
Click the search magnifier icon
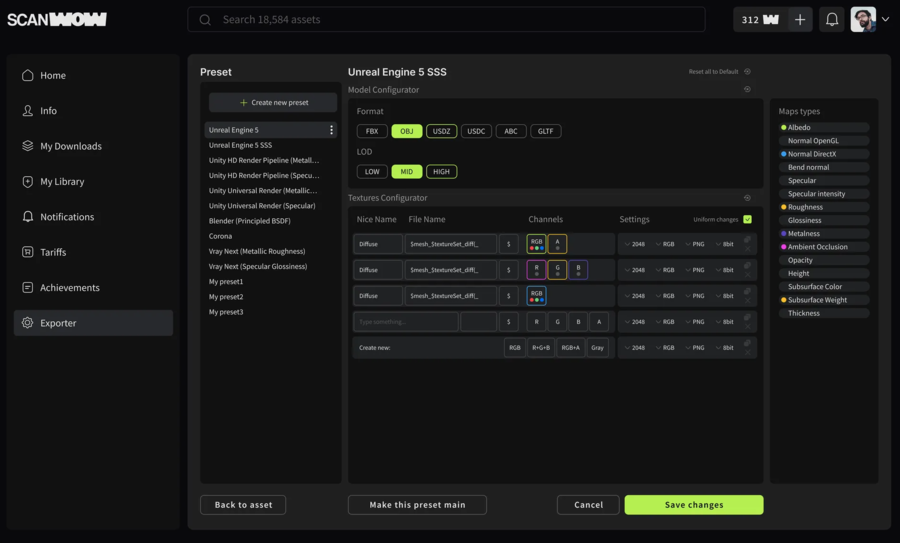tap(205, 20)
